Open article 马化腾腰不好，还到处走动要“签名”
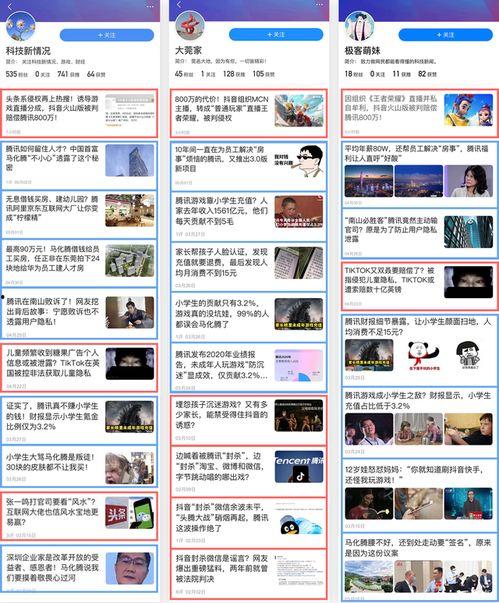499x603 pixels. tap(420, 567)
